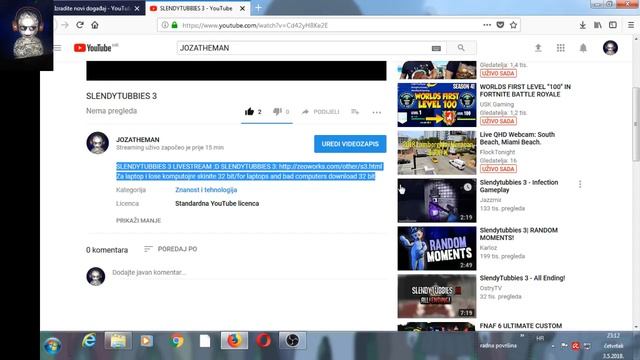Open the POREDAJ PO sort dropdown
The height and width of the screenshot is (360, 640).
(171, 249)
